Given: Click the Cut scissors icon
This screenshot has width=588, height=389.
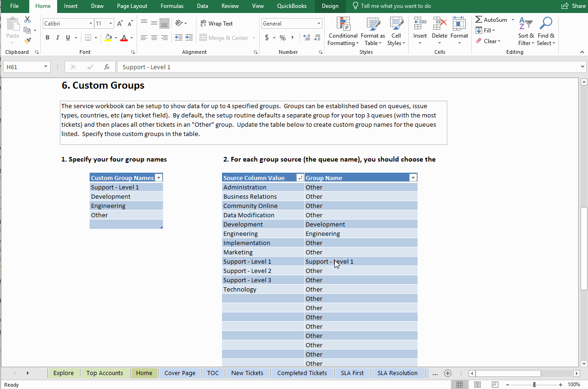Looking at the screenshot, I should pos(27,19).
